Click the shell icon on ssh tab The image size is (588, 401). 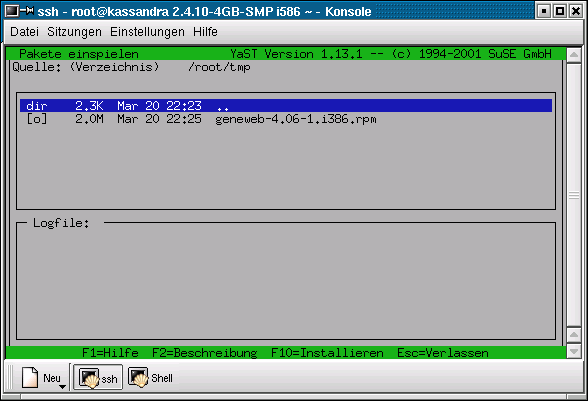coord(89,377)
